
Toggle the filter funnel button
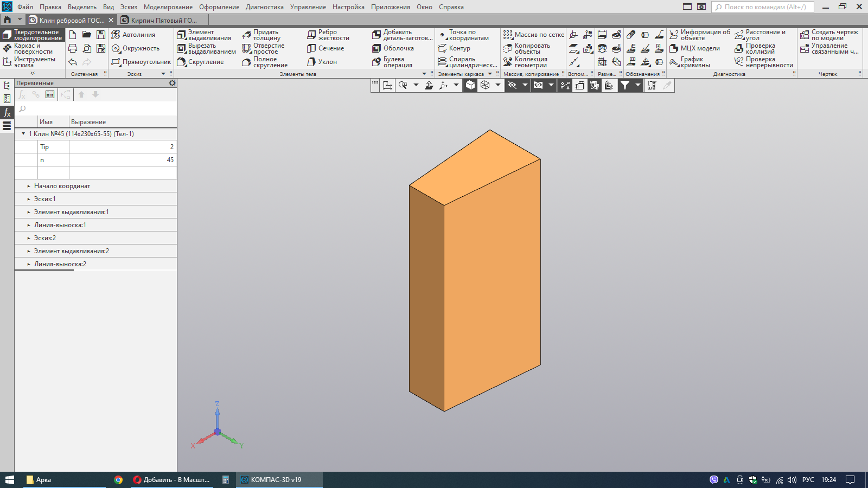[x=625, y=85]
